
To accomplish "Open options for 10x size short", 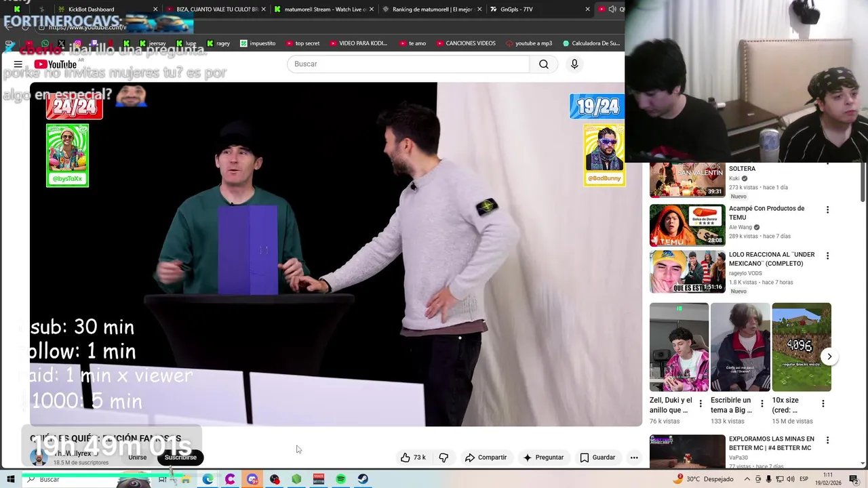I will 823,403.
